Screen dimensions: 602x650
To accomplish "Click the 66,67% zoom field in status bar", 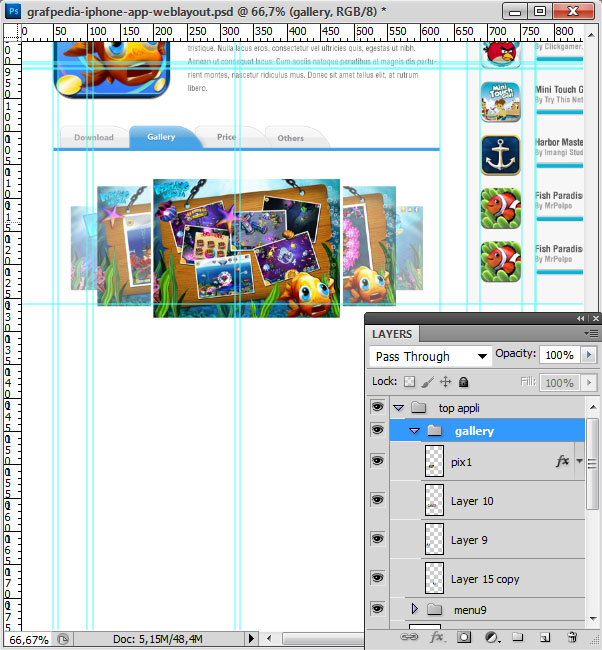I will coord(29,639).
